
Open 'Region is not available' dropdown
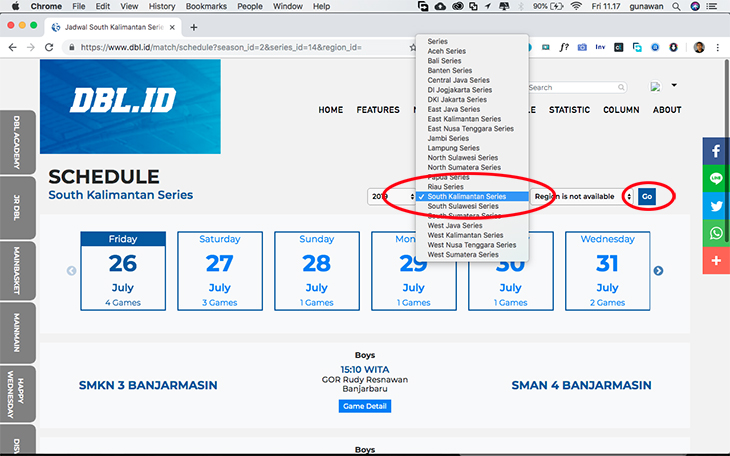click(582, 197)
